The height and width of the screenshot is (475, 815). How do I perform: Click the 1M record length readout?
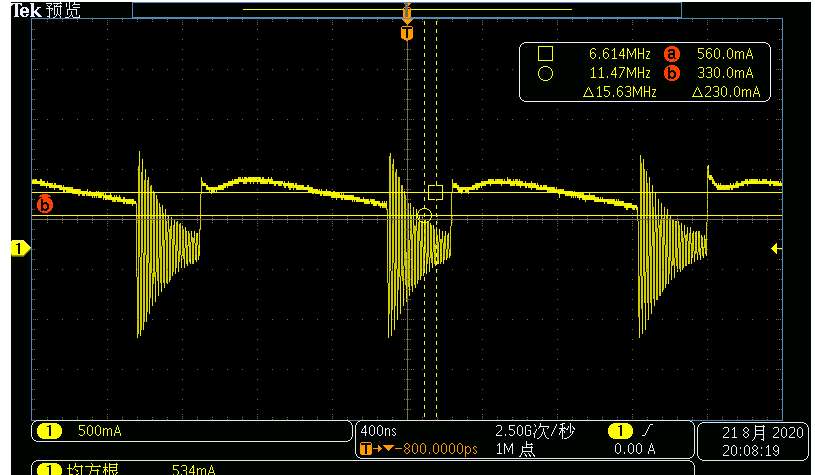coord(515,448)
